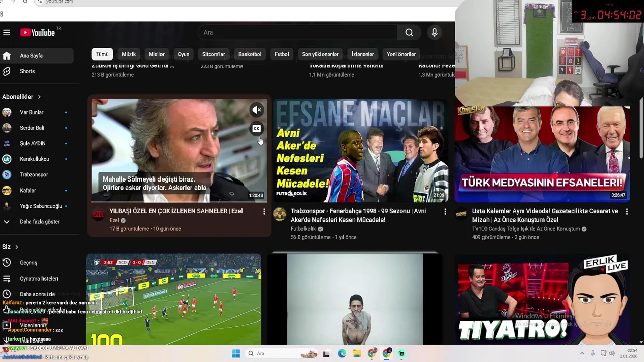Open the Windows Start menu
The image size is (644, 362).
pyautogui.click(x=235, y=353)
